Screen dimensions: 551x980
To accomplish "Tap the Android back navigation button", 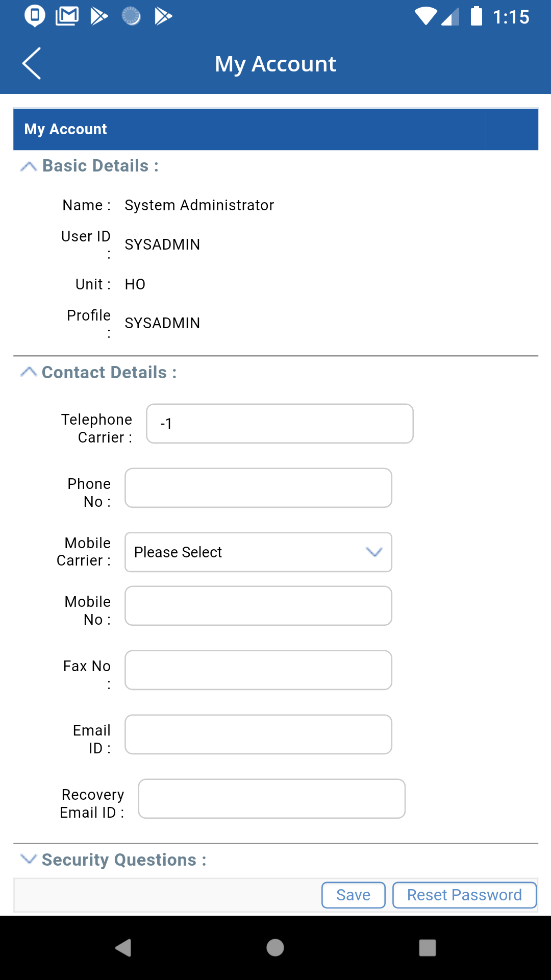I will 123,948.
